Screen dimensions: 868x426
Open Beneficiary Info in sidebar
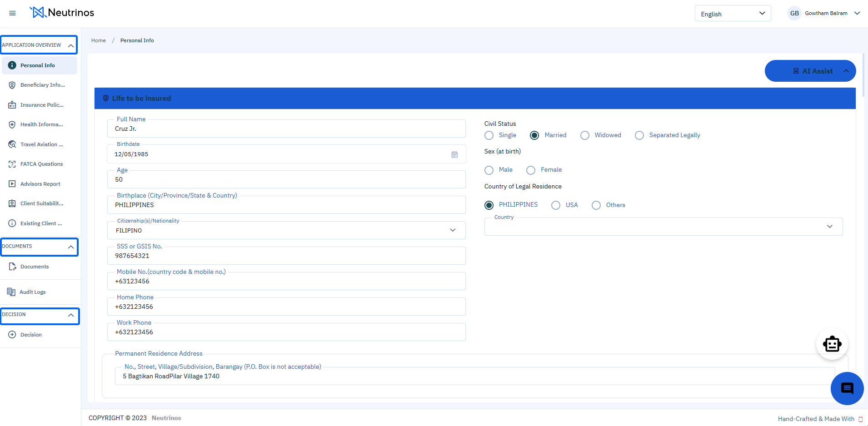(x=42, y=85)
